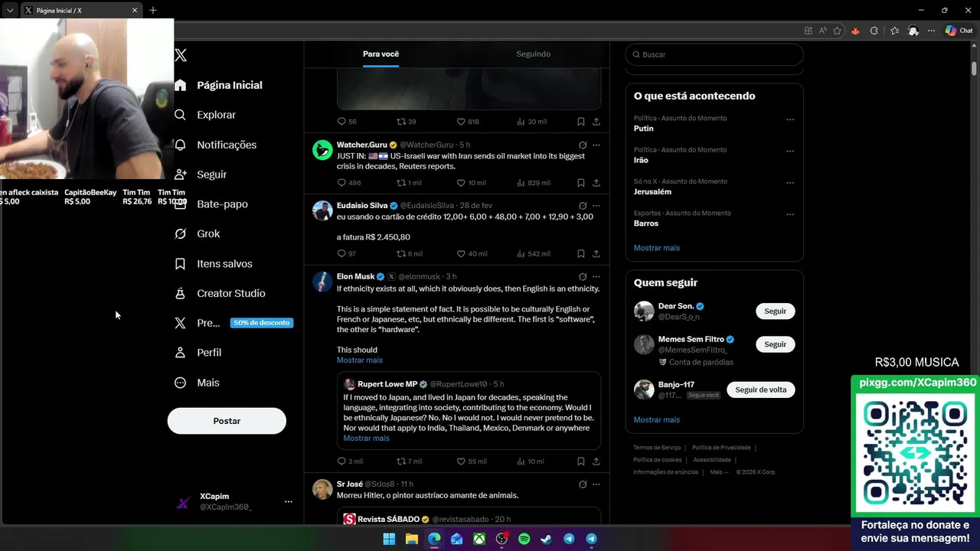980x551 pixels.
Task: Open Notificações bell icon
Action: click(x=180, y=145)
